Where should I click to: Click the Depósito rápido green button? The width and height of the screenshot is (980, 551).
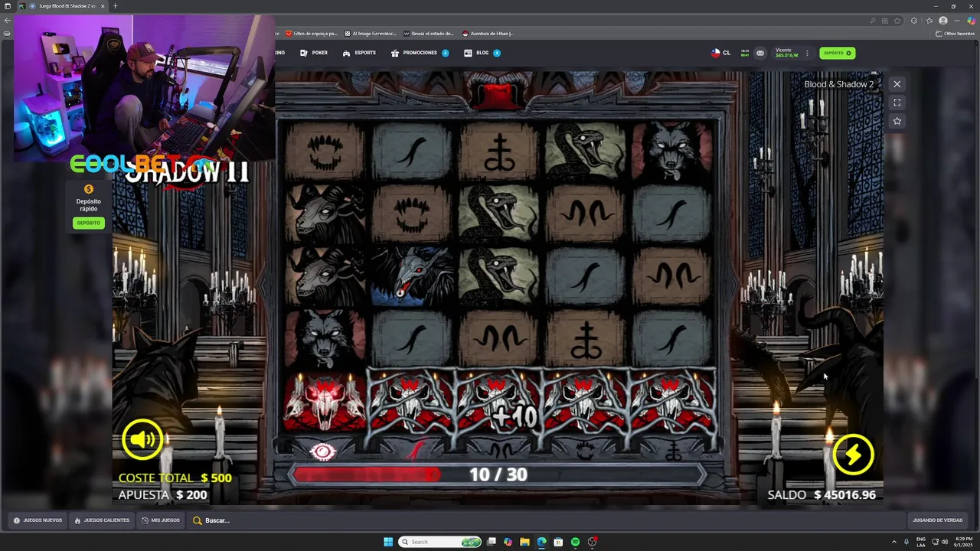click(88, 223)
